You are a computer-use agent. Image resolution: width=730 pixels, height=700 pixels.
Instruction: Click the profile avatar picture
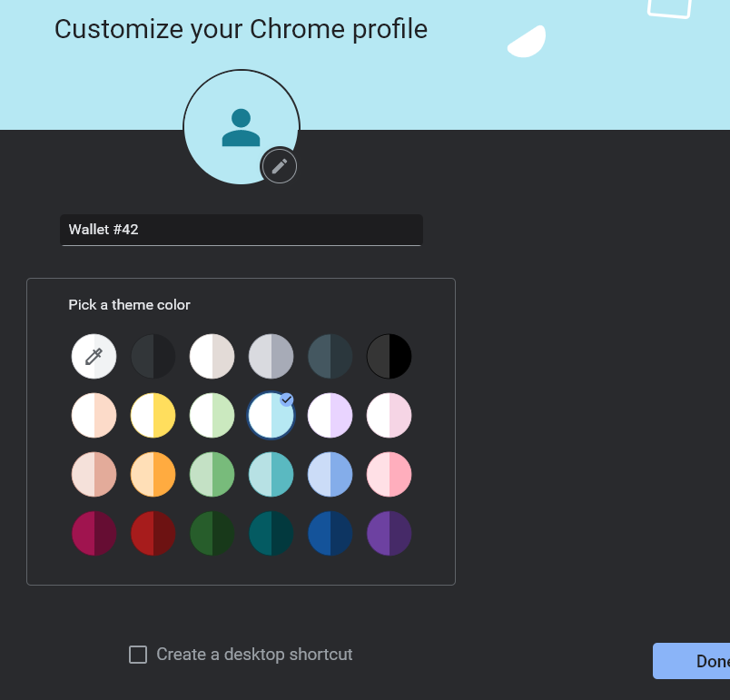[242, 127]
